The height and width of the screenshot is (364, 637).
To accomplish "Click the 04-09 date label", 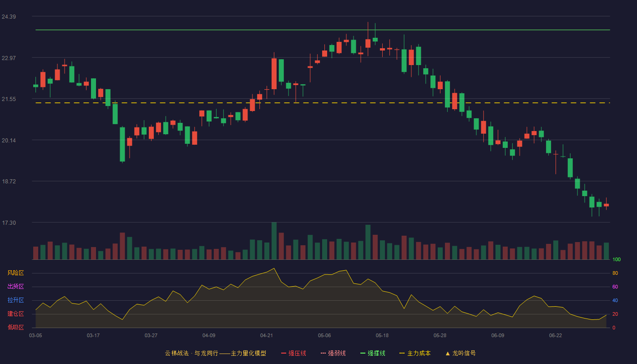I will 209,335.
